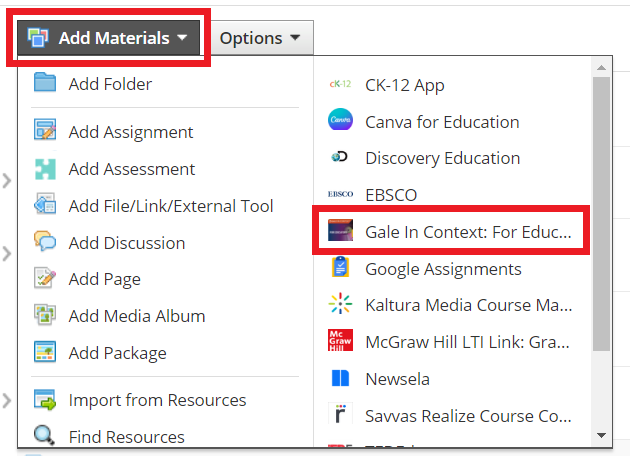Choose Kaltura Media Course Materials entry
The width and height of the screenshot is (630, 456).
(x=468, y=305)
